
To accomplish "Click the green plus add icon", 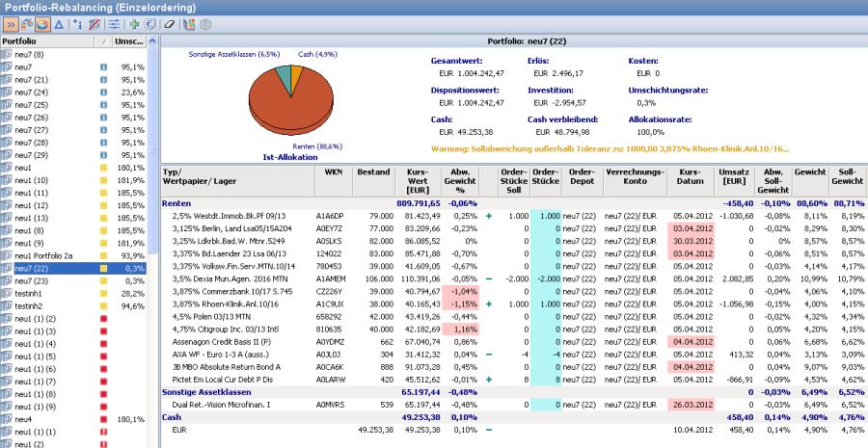I will tap(134, 23).
